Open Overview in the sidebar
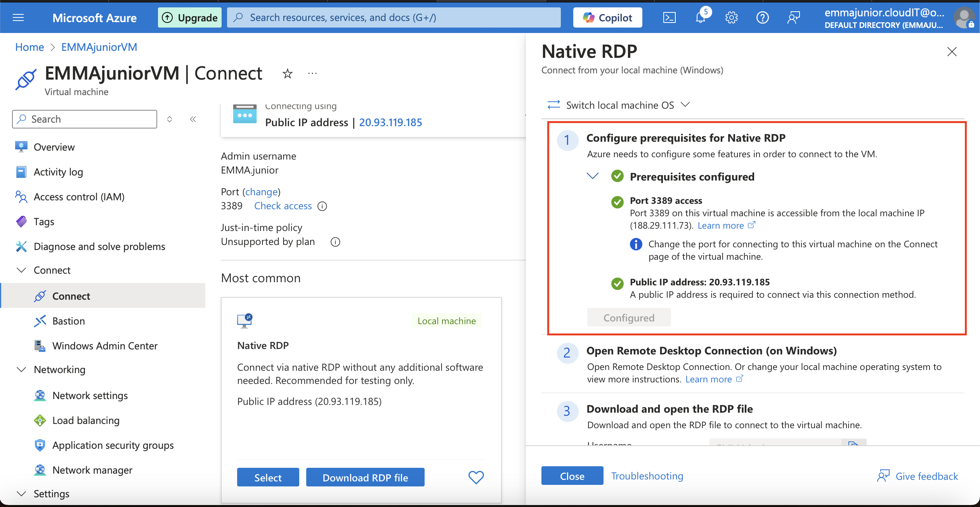The width and height of the screenshot is (980, 507). [x=54, y=147]
